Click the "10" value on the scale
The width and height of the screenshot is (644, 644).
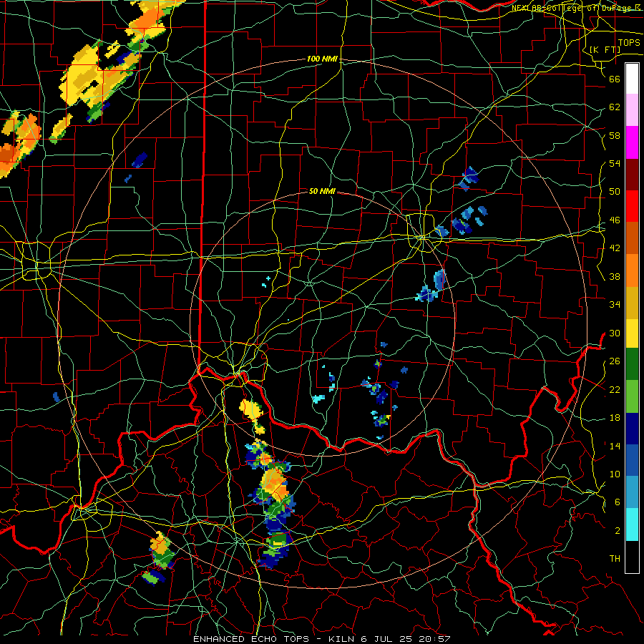pyautogui.click(x=615, y=474)
